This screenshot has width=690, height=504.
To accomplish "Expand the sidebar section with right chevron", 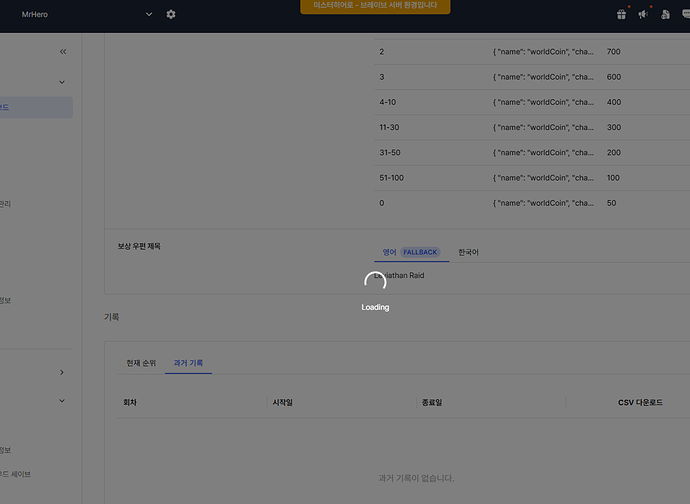I will (62, 372).
